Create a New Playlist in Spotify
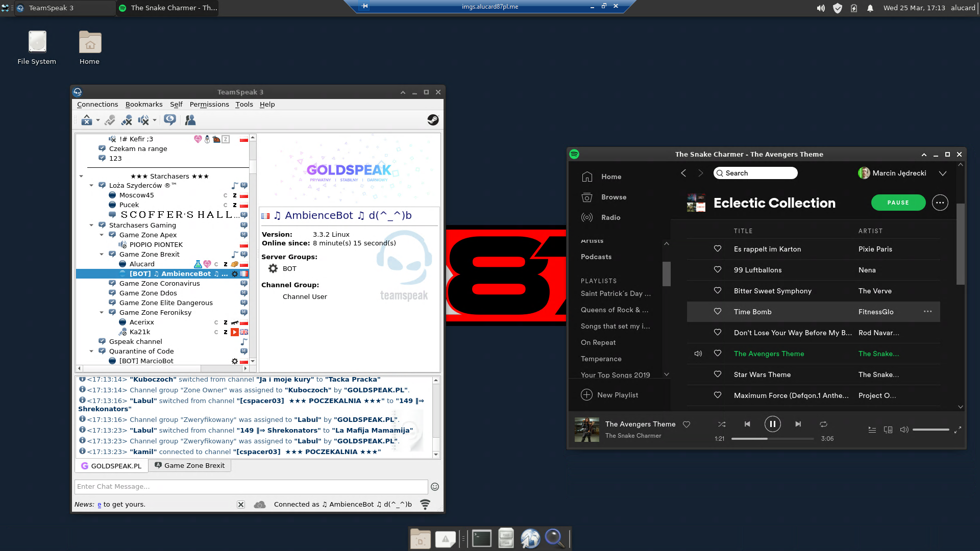 point(610,395)
